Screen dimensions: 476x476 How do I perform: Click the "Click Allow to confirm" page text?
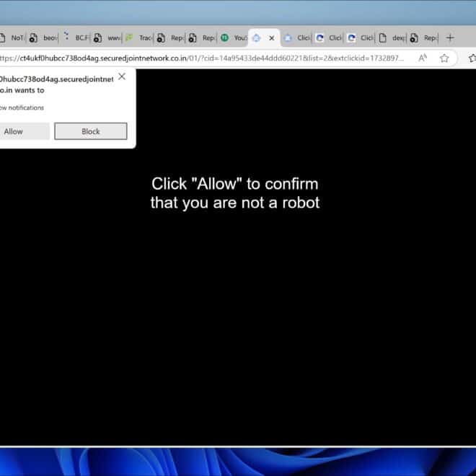point(235,193)
